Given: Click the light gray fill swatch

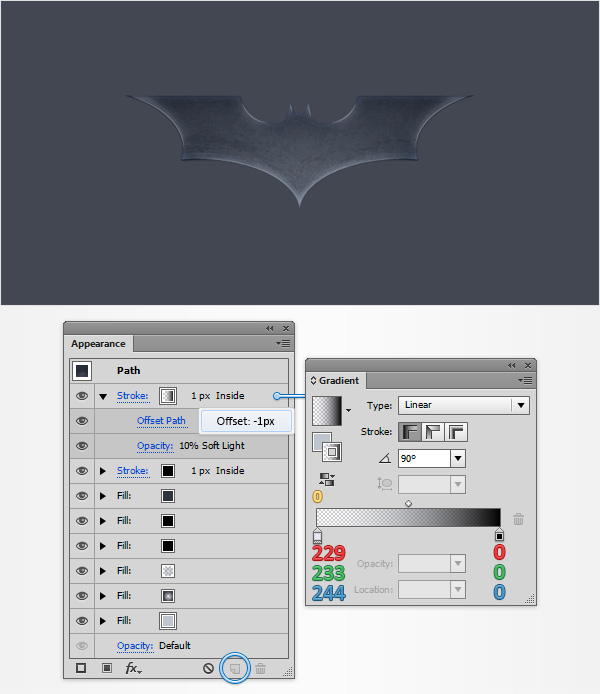Looking at the screenshot, I should [168, 621].
